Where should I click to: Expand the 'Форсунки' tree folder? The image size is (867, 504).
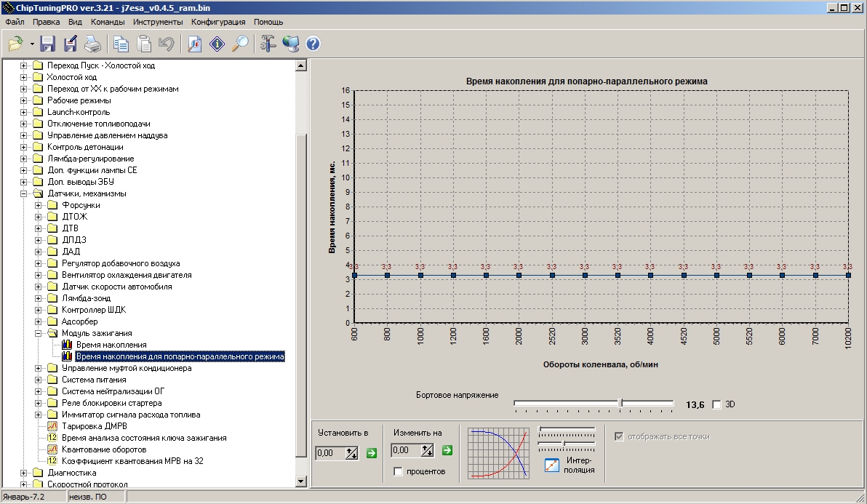[x=39, y=205]
